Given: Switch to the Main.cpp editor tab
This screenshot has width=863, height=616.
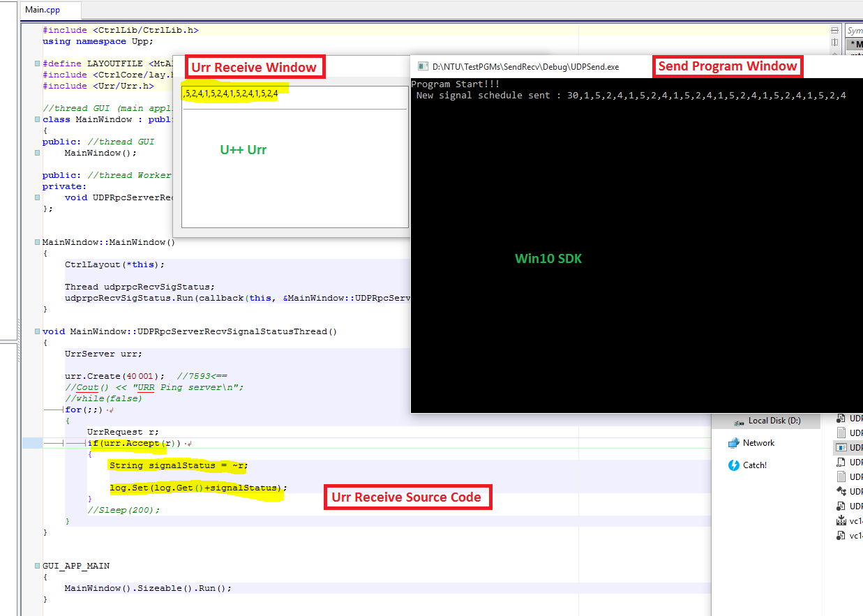Looking at the screenshot, I should [x=42, y=10].
